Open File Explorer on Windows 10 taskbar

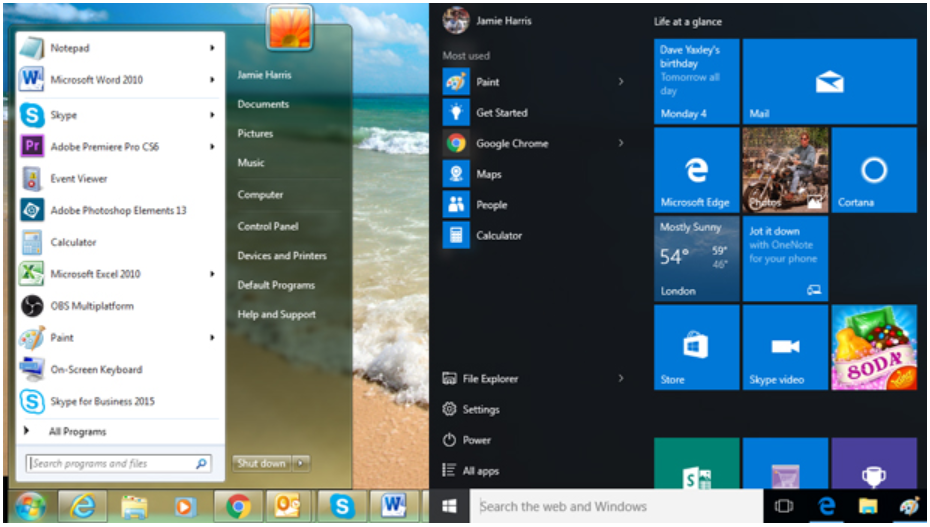point(868,506)
